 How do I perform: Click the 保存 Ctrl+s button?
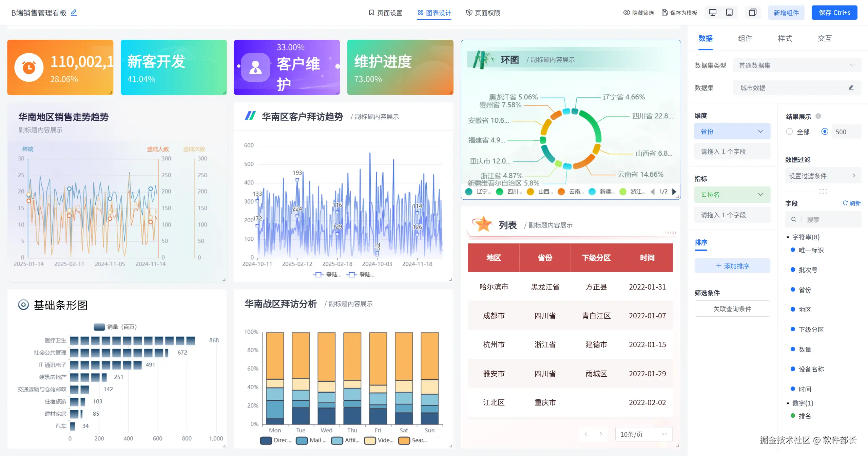coord(834,13)
